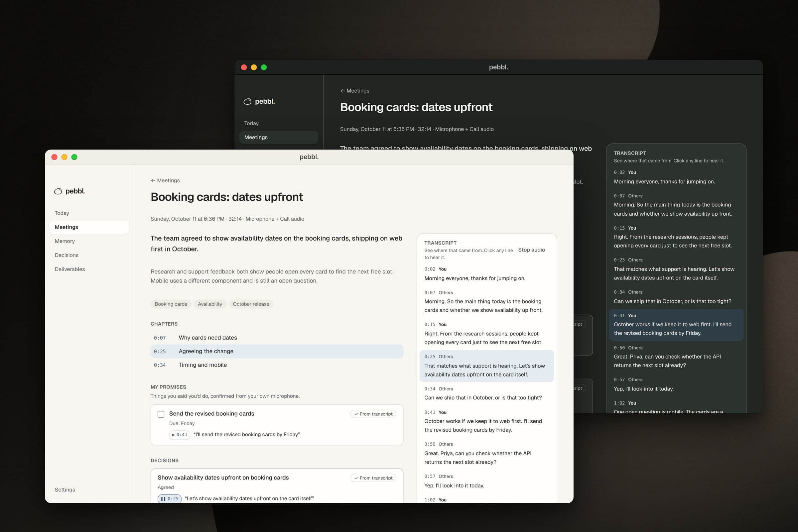This screenshot has height=532, width=798.
Task: Click the 0:41 'October works' line in the front window
Action: (486, 421)
